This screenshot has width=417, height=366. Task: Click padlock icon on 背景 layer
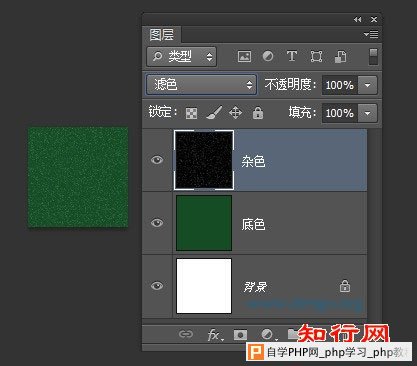tap(345, 286)
